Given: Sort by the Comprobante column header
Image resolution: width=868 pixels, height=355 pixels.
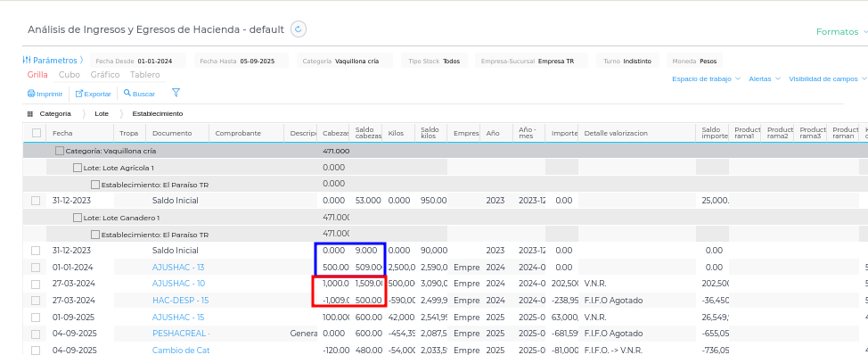Looking at the screenshot, I should point(238,134).
